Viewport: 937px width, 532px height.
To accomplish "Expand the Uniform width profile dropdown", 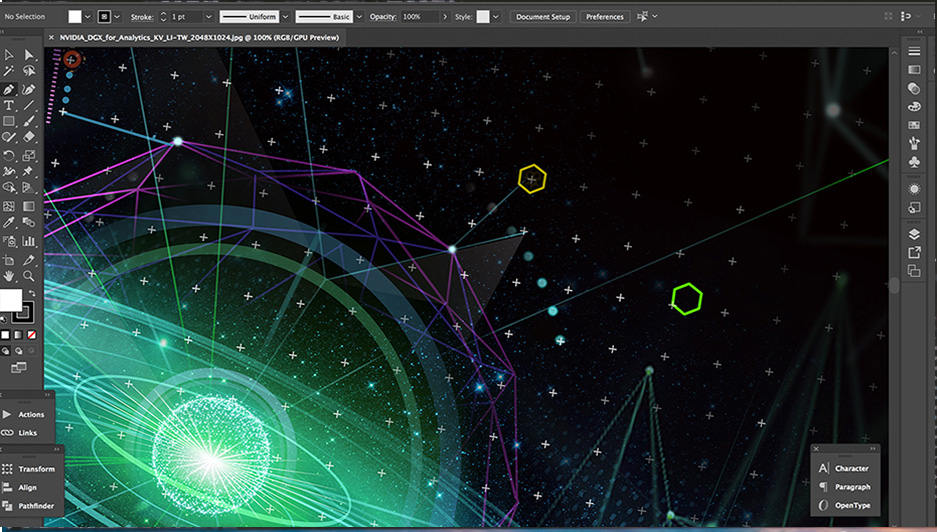I will [x=285, y=17].
